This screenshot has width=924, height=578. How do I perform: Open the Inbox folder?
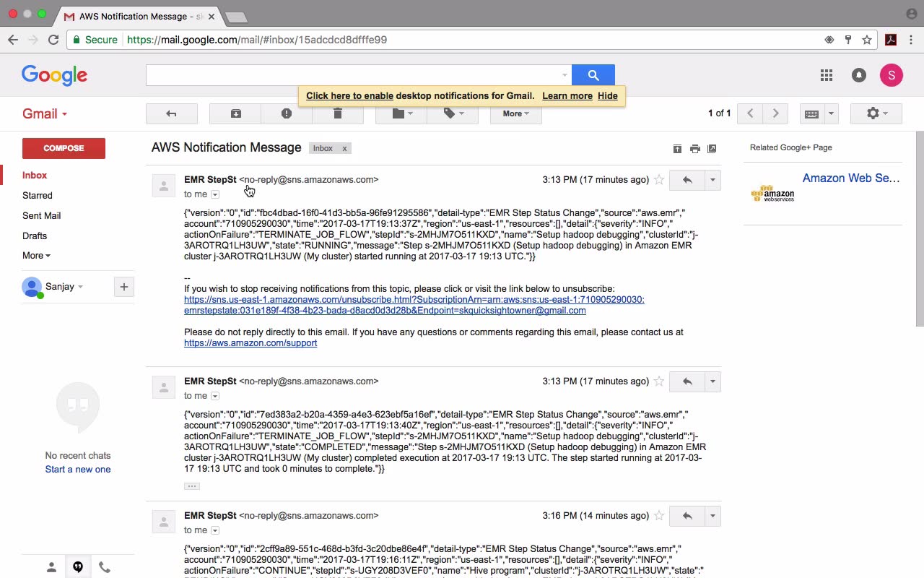click(35, 175)
